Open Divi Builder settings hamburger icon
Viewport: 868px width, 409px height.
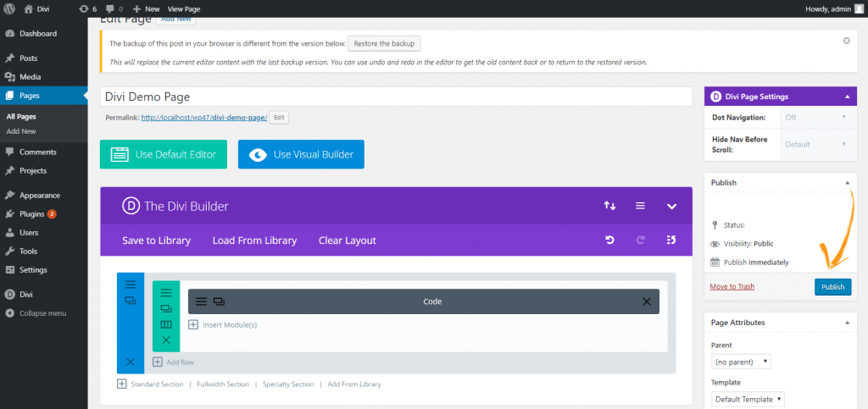point(641,206)
